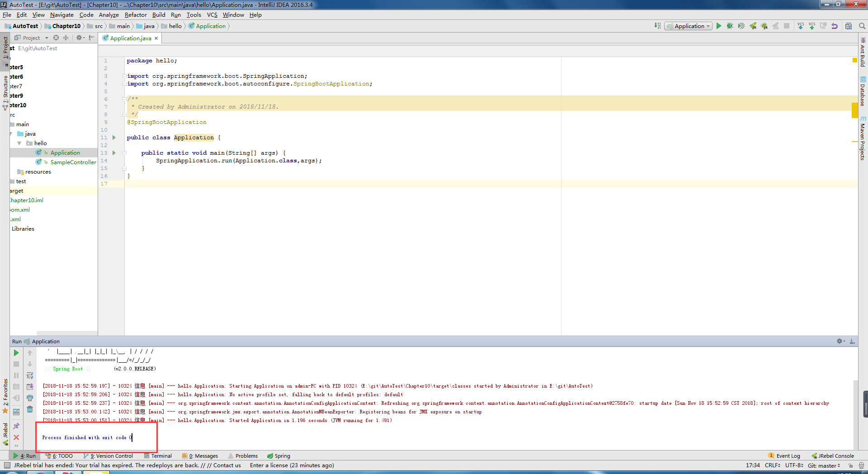Open Database side panel

tap(863, 92)
